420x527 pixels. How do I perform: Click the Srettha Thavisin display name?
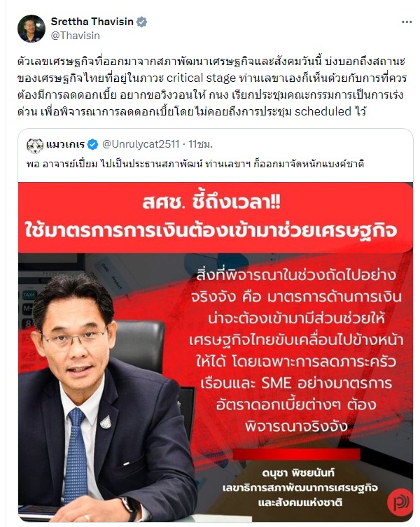pos(92,22)
